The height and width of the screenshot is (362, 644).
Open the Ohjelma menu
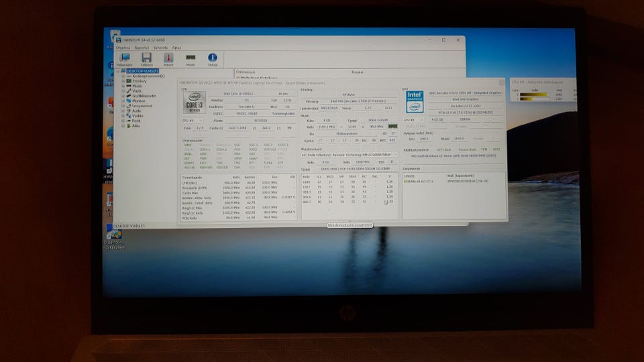click(x=123, y=48)
